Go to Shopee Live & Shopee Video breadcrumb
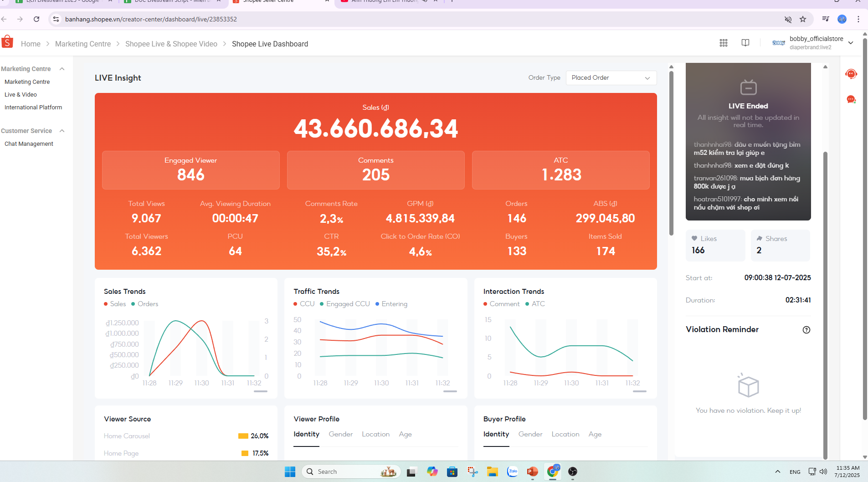This screenshot has width=868, height=482. coord(171,44)
